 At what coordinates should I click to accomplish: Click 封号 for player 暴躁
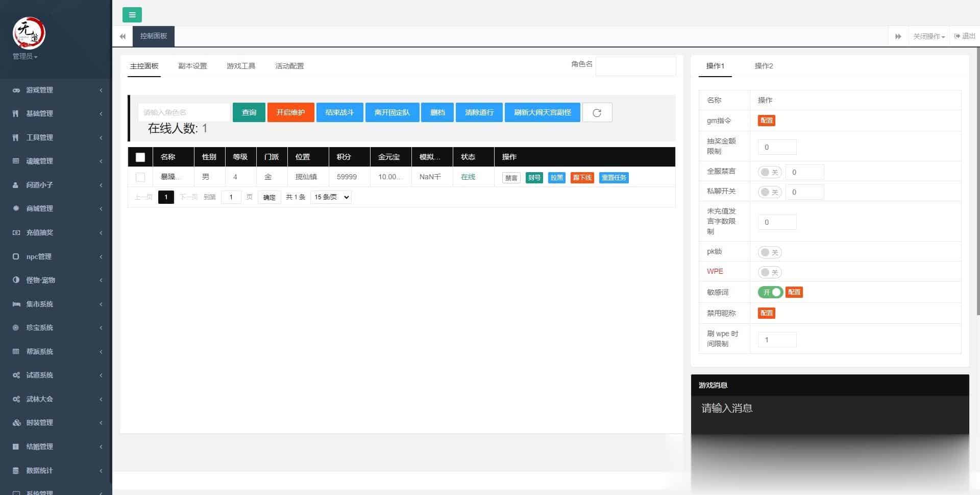pos(534,178)
